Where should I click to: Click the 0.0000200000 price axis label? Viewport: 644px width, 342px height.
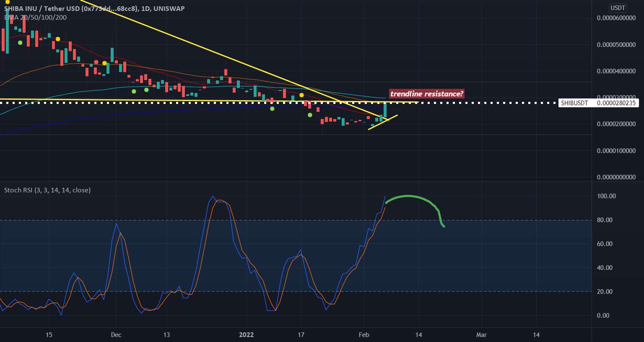(x=616, y=124)
